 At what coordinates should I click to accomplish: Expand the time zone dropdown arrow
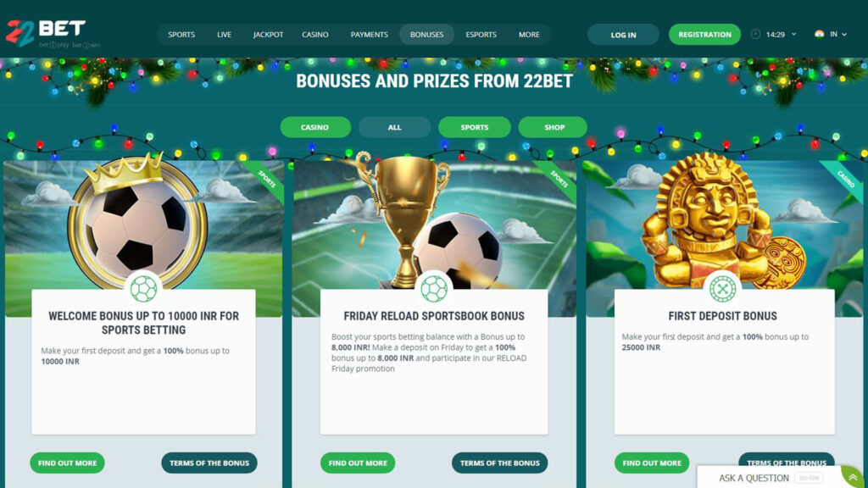point(793,34)
